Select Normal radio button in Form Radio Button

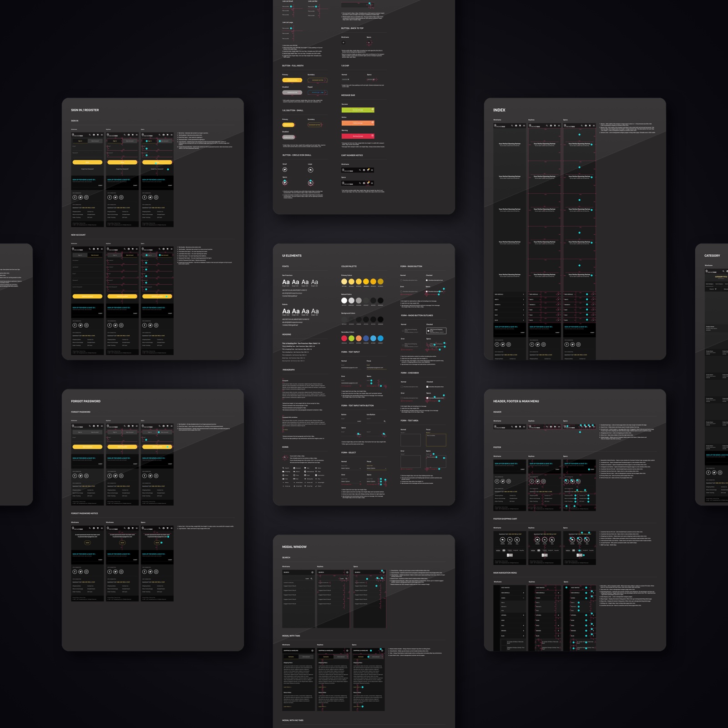pyautogui.click(x=401, y=280)
